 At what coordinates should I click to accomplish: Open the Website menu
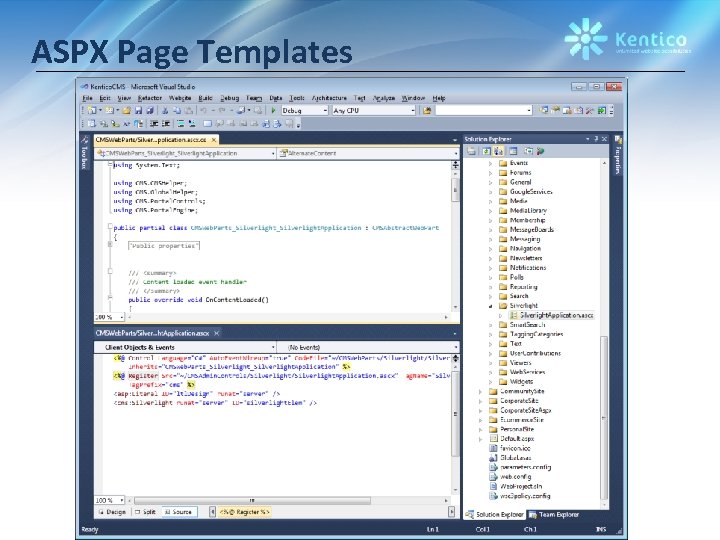(180, 98)
